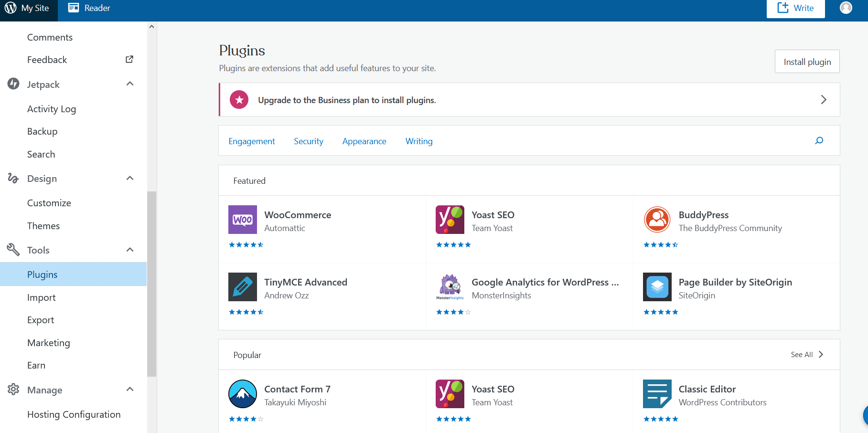Click the sidebar scrollbar thumb
This screenshot has height=433, width=868.
(151, 284)
